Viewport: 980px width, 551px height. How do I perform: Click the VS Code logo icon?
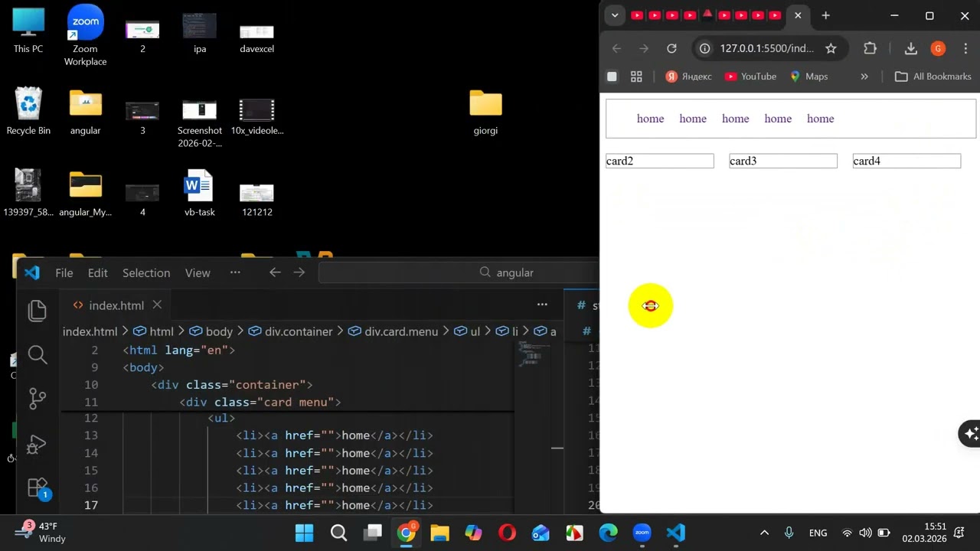pos(32,272)
